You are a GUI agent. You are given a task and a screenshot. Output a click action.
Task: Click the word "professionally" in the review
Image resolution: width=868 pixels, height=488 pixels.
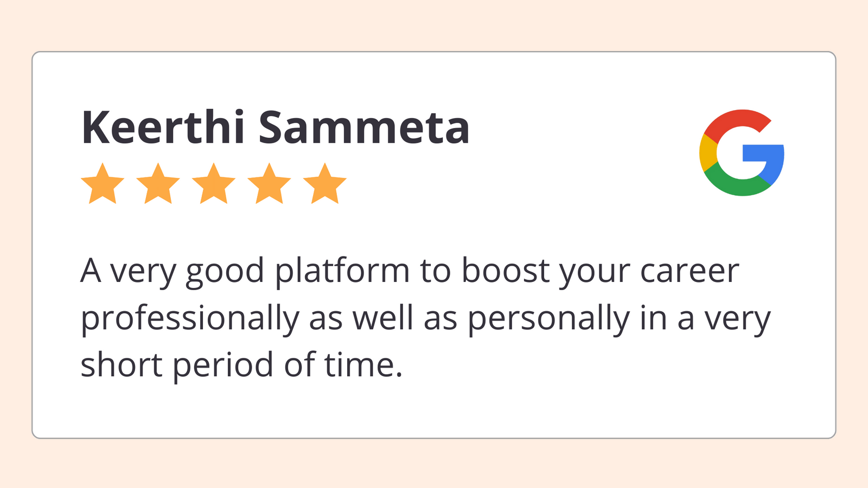point(190,319)
